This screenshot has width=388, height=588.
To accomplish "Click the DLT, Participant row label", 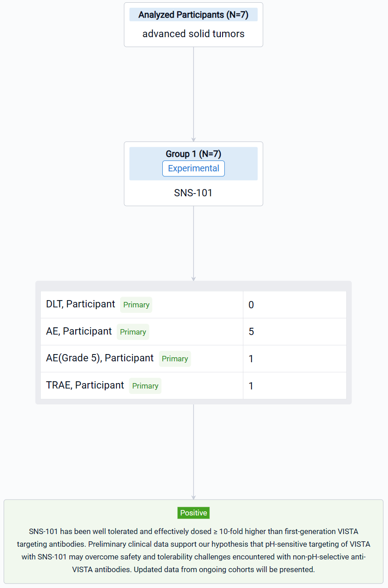I will [81, 304].
